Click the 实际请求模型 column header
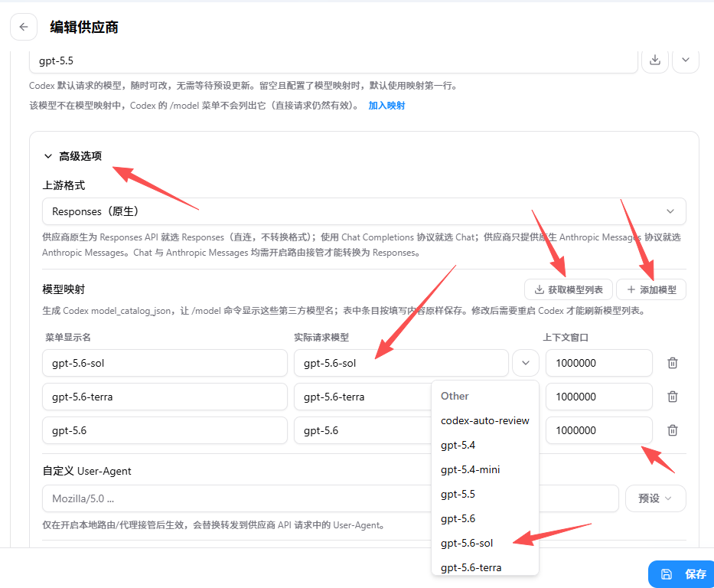 point(321,338)
